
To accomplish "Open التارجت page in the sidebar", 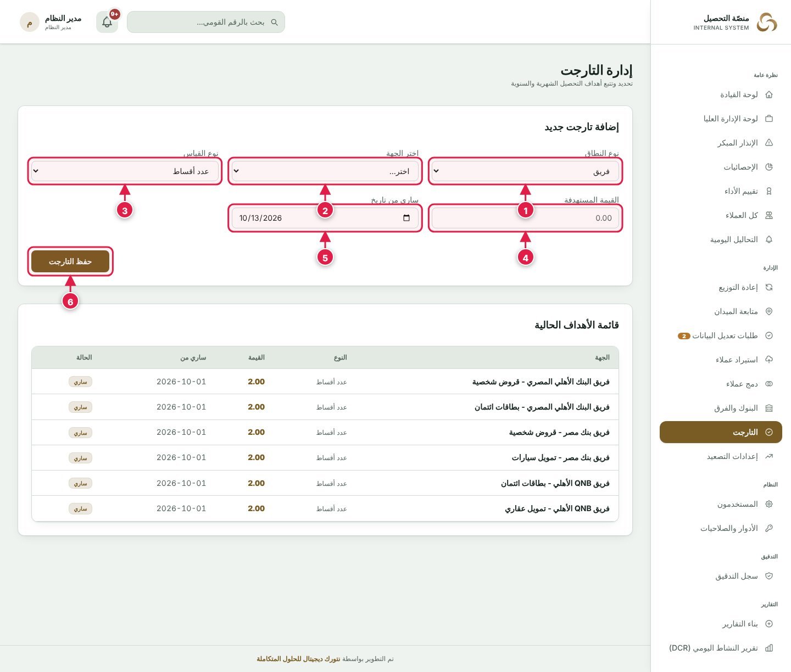I will tap(721, 432).
